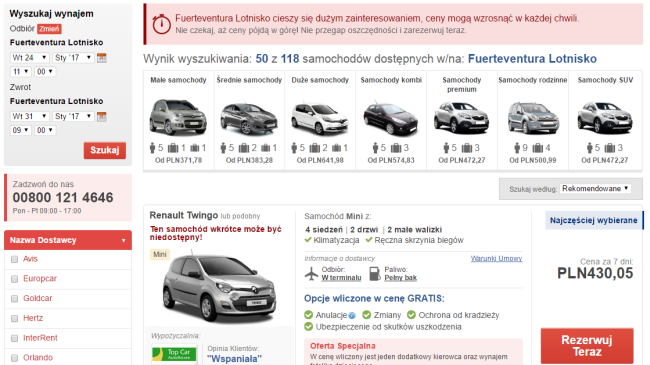Image resolution: width=650 pixels, height=365 pixels.
Task: Click the Top Car supplier logo
Action: tap(174, 354)
